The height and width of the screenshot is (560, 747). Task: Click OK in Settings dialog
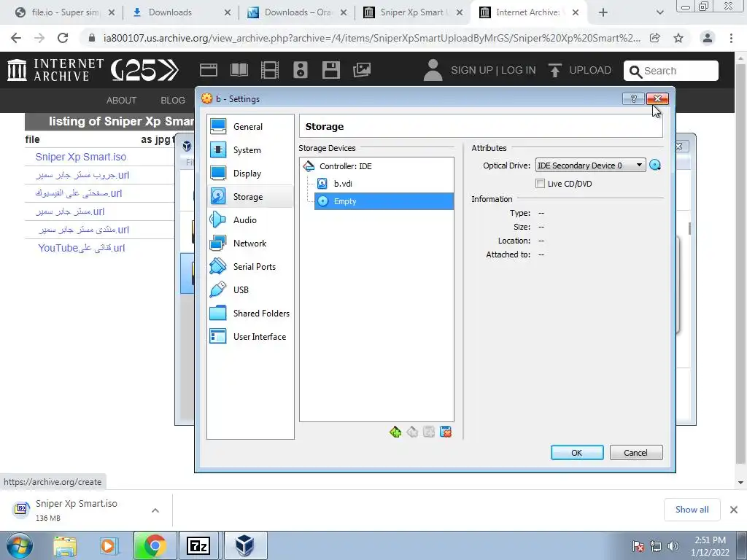coord(577,452)
